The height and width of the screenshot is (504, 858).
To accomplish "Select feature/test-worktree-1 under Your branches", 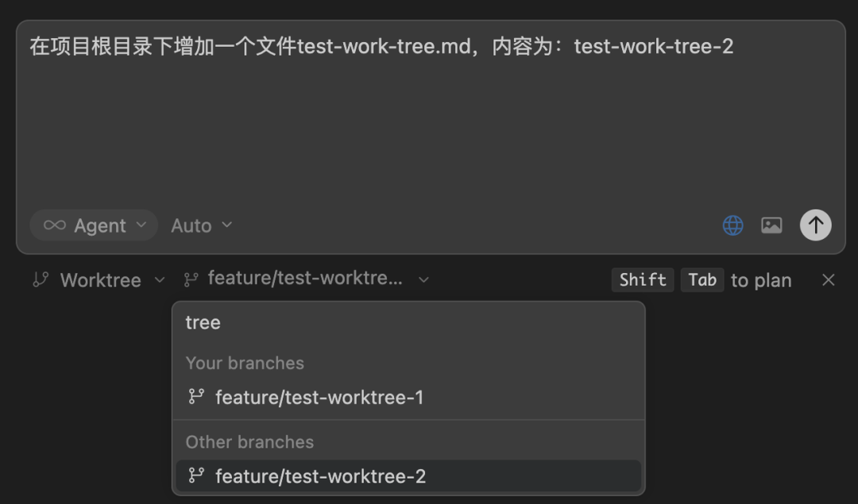I will point(319,397).
